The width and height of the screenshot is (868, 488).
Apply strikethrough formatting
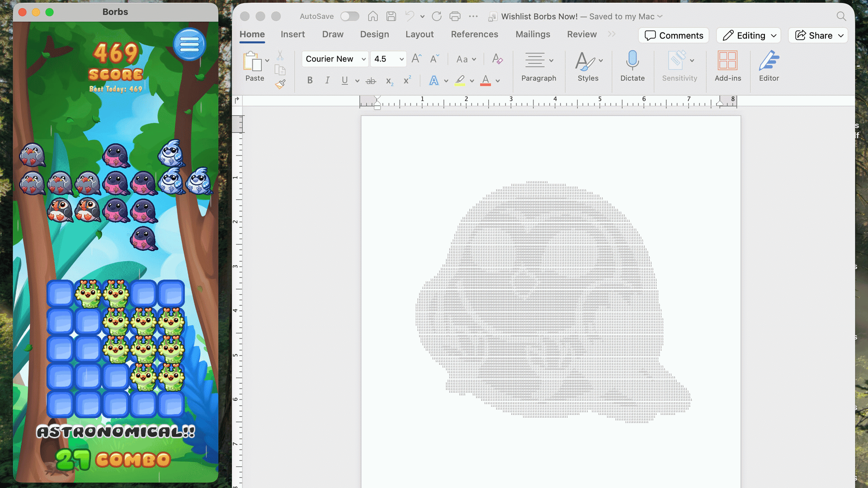tap(371, 81)
